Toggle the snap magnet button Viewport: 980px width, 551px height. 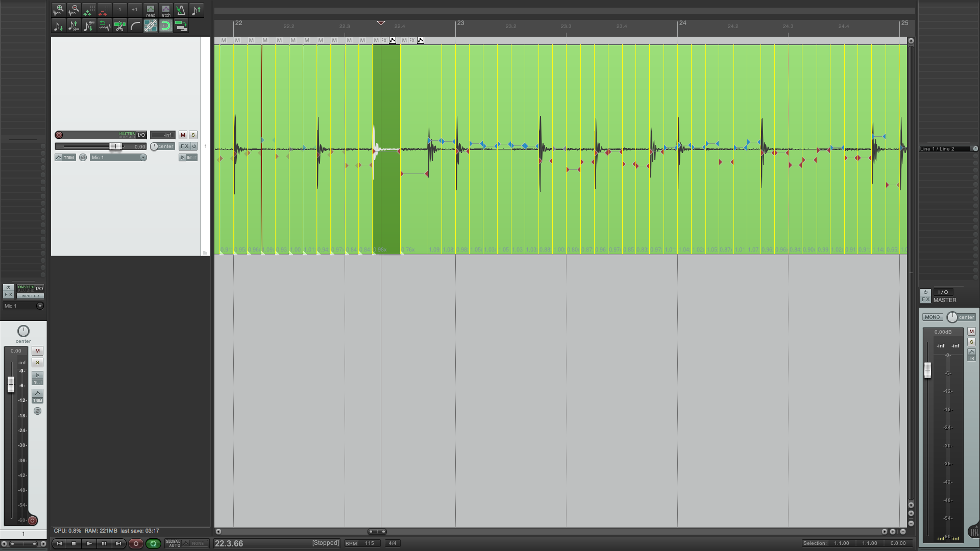(x=165, y=26)
